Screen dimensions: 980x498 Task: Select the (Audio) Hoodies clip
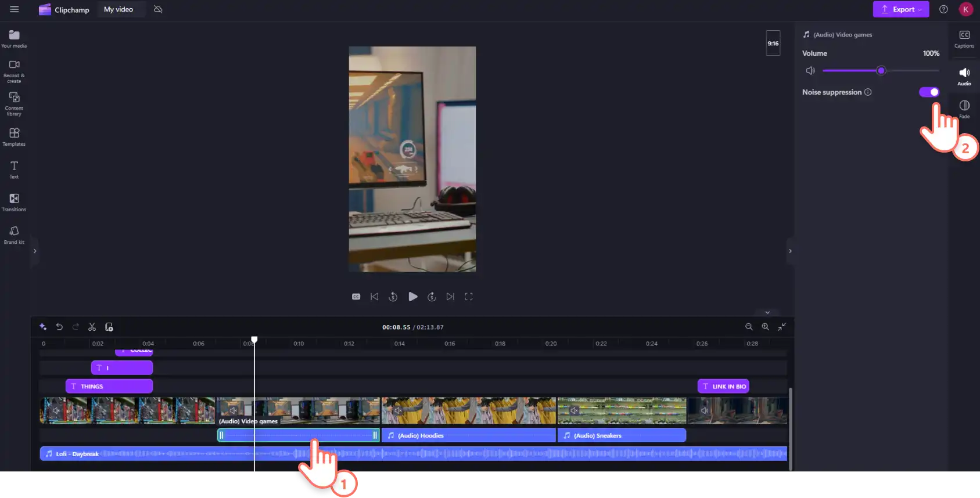coord(469,435)
